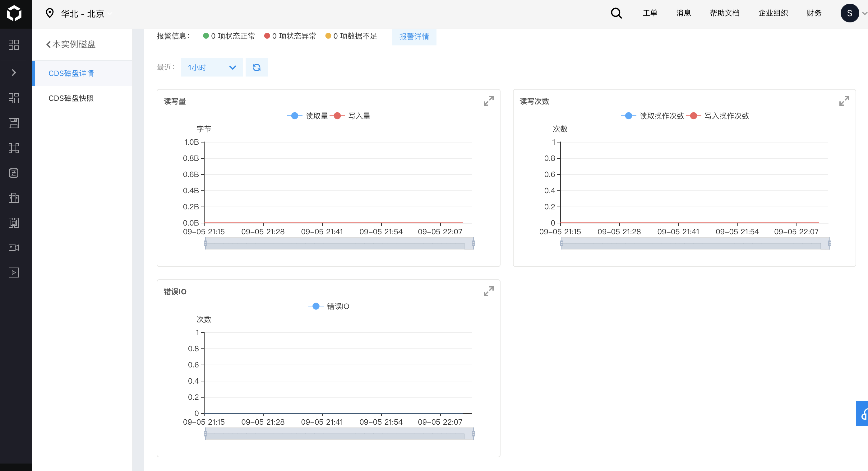868x471 pixels.
Task: Expand the 读写次数 chart to fullscreen
Action: click(844, 100)
